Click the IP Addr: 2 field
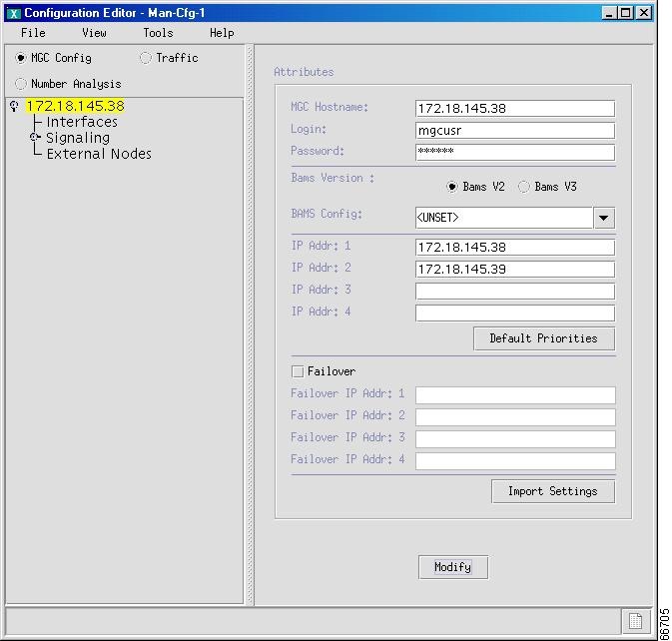The image size is (672, 641). point(514,270)
